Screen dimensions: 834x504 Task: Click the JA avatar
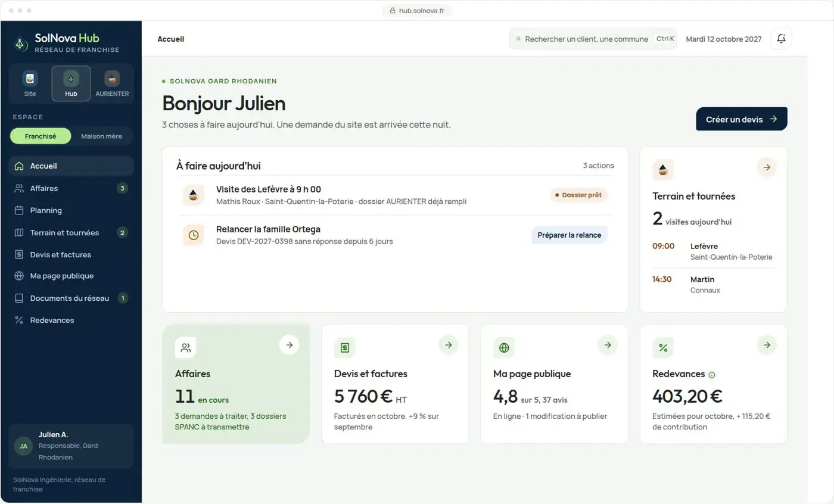(x=23, y=446)
